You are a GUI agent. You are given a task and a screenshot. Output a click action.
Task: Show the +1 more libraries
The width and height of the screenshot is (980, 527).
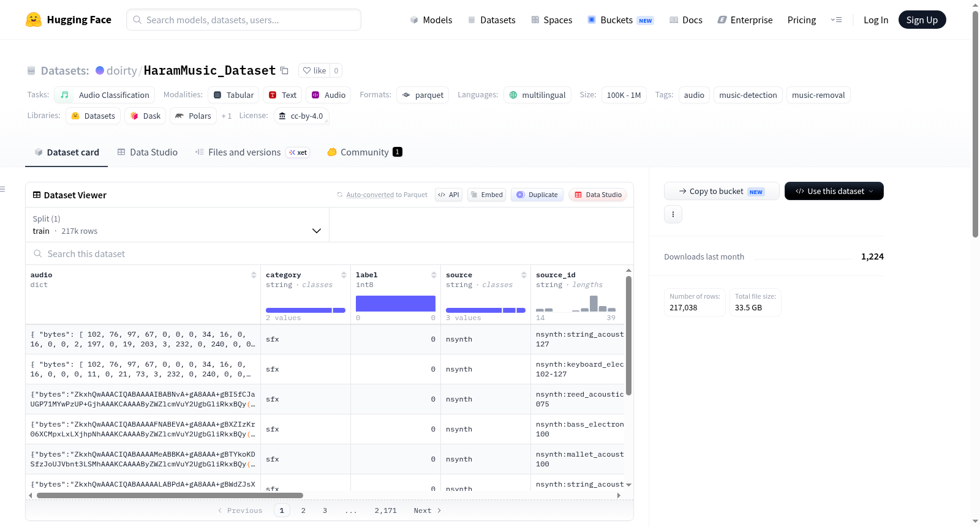click(227, 116)
